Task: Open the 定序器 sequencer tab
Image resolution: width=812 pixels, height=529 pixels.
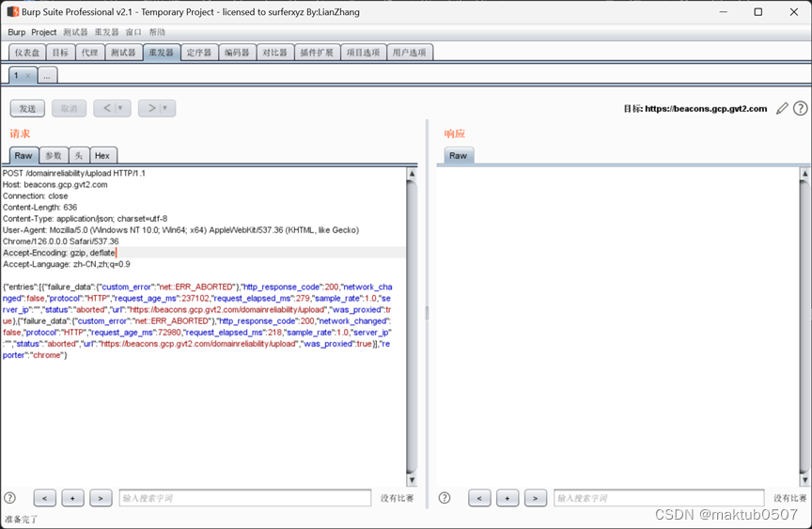Action: (199, 53)
